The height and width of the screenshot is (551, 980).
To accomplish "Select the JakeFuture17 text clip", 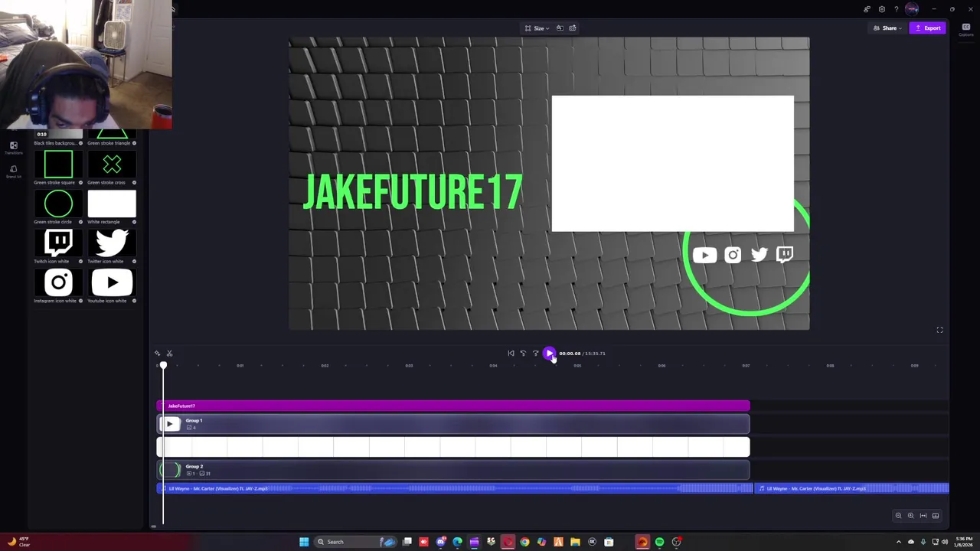I will (453, 406).
